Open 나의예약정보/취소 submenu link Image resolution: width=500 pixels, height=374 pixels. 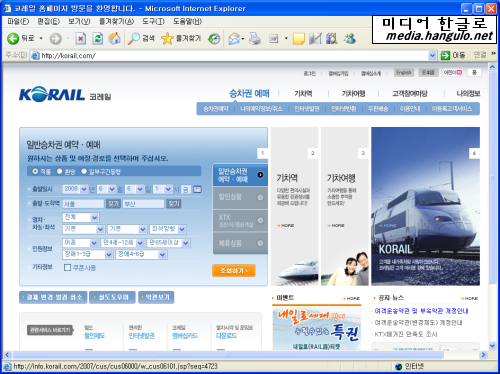[261, 109]
